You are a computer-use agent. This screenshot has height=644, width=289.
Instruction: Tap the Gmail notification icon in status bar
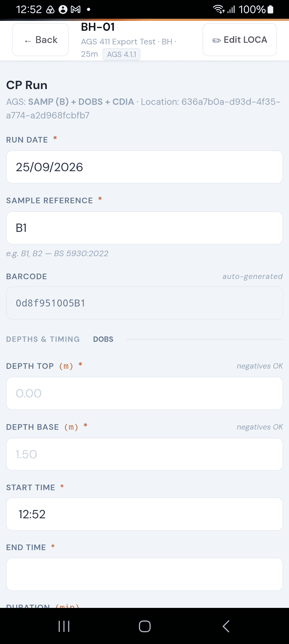[75, 10]
